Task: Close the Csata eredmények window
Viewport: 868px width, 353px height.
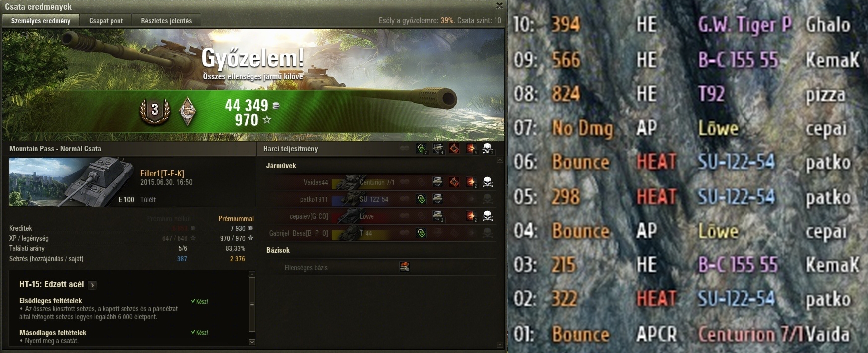Action: coord(499,6)
